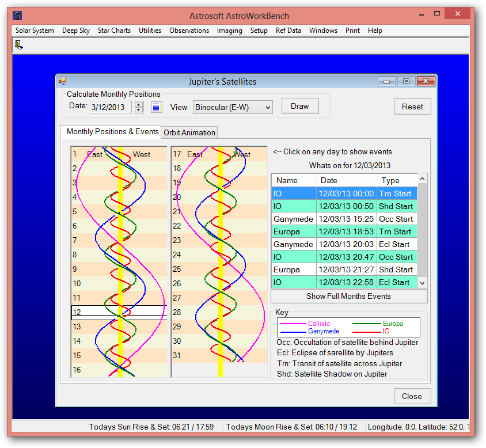Click Show Full Months Events button
The image size is (486, 448).
pos(349,297)
